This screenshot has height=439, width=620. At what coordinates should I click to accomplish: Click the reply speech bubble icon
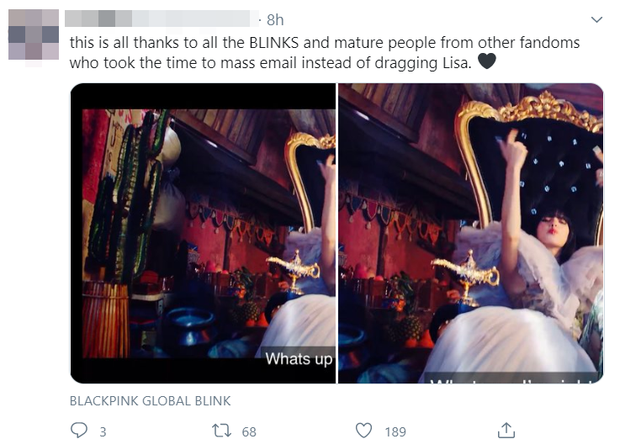79,430
